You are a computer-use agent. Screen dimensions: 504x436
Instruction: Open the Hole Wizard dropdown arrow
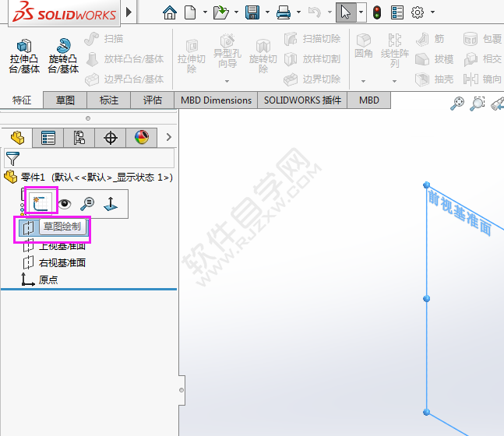click(x=227, y=81)
